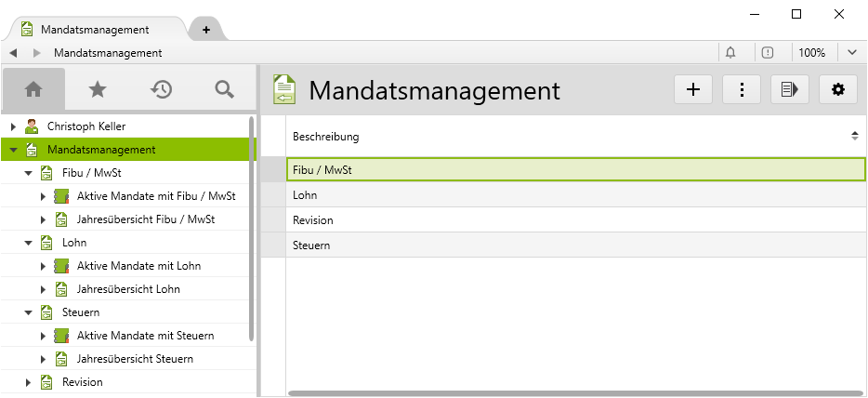Screen dimensions: 868x398
Task: Open the settings gear button
Action: pos(838,89)
